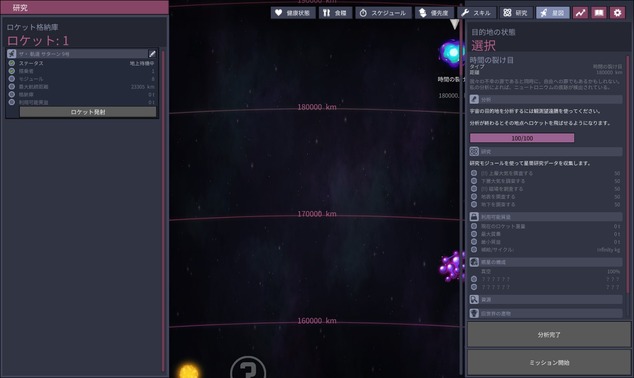
Task: Collapse the 分析 analysis section header
Action: [546, 99]
